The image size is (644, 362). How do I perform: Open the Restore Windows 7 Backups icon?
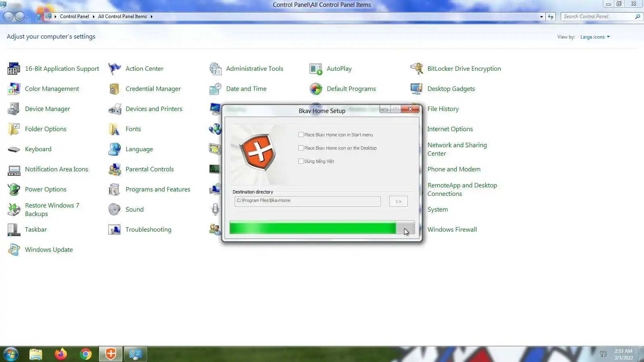14,210
